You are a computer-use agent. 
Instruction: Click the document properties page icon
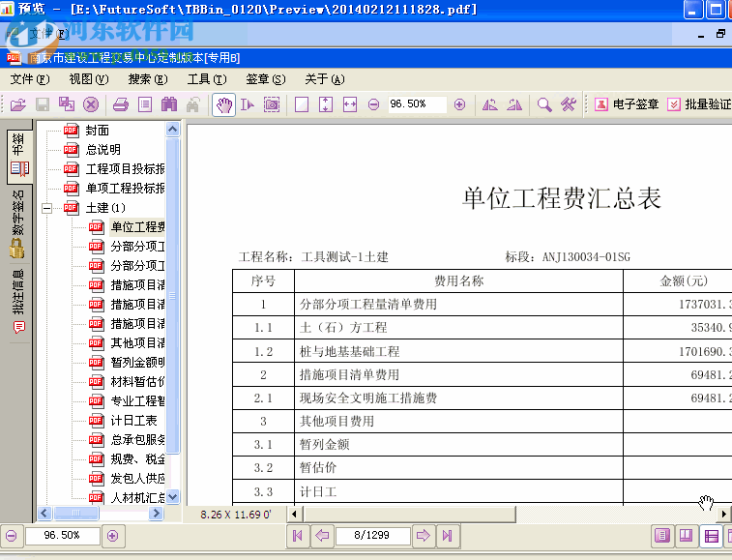pos(145,104)
